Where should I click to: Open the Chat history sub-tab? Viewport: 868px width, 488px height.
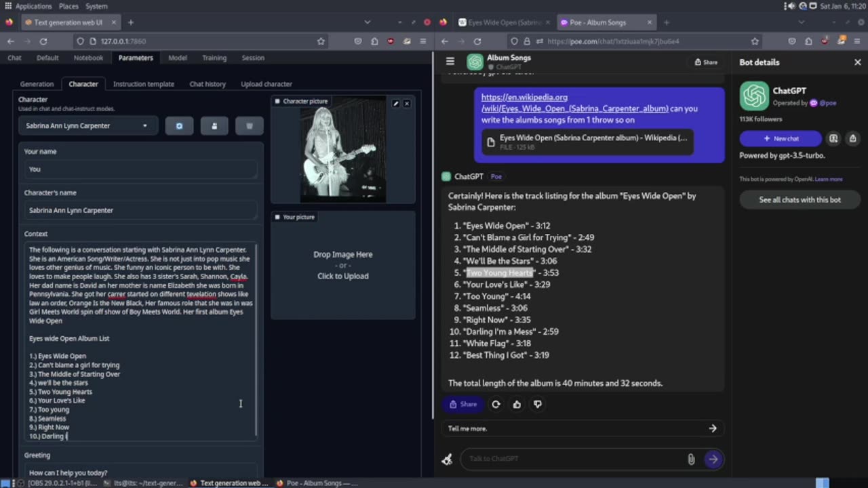[x=208, y=84]
